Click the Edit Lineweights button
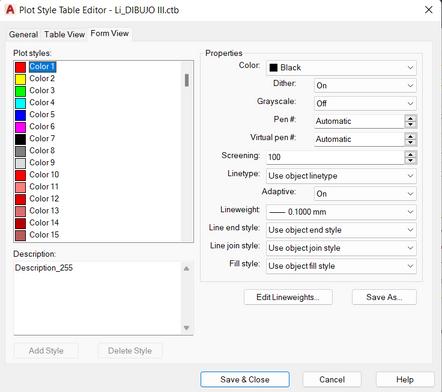Viewport: 442px width, 392px height. point(288,297)
